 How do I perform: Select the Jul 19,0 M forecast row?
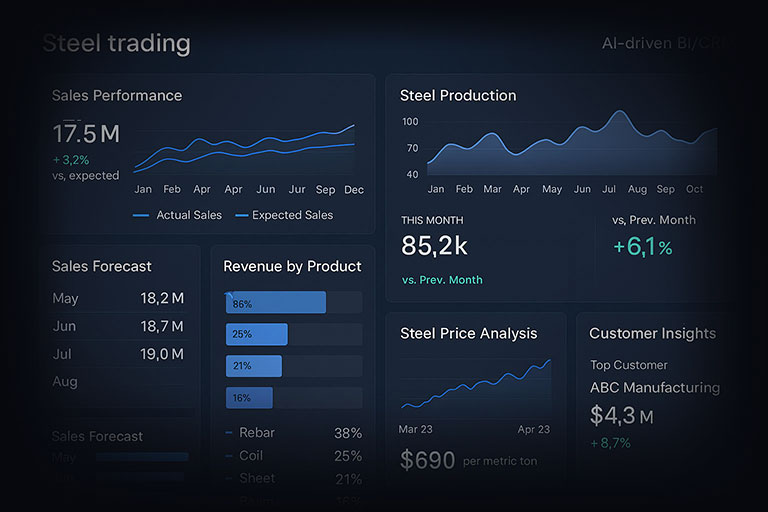click(118, 354)
